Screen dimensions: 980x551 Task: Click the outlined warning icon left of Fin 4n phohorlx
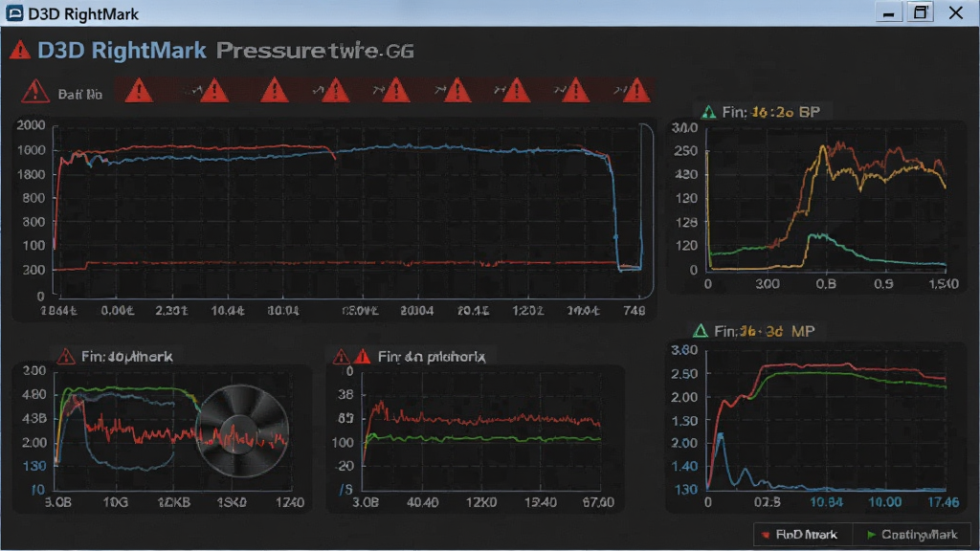point(341,357)
